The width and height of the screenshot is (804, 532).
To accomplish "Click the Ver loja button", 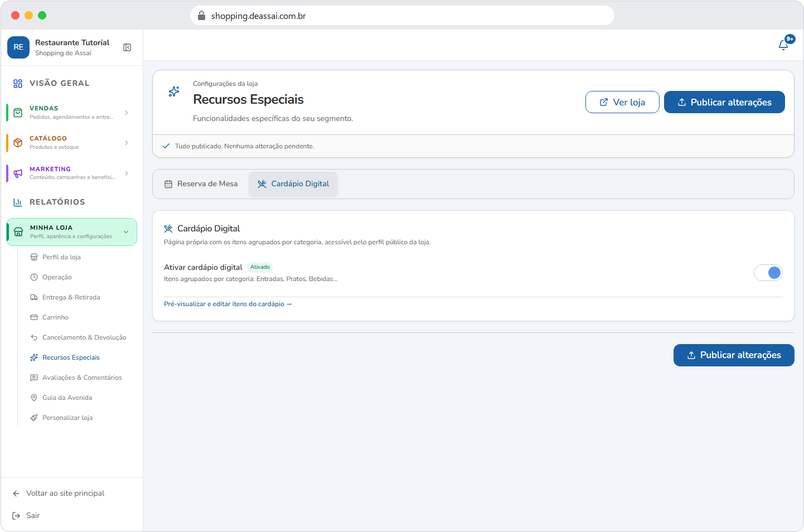I will coord(622,102).
